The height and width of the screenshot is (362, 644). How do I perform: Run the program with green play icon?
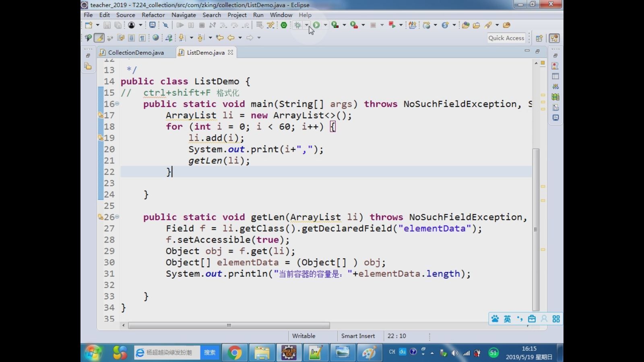pos(316,25)
